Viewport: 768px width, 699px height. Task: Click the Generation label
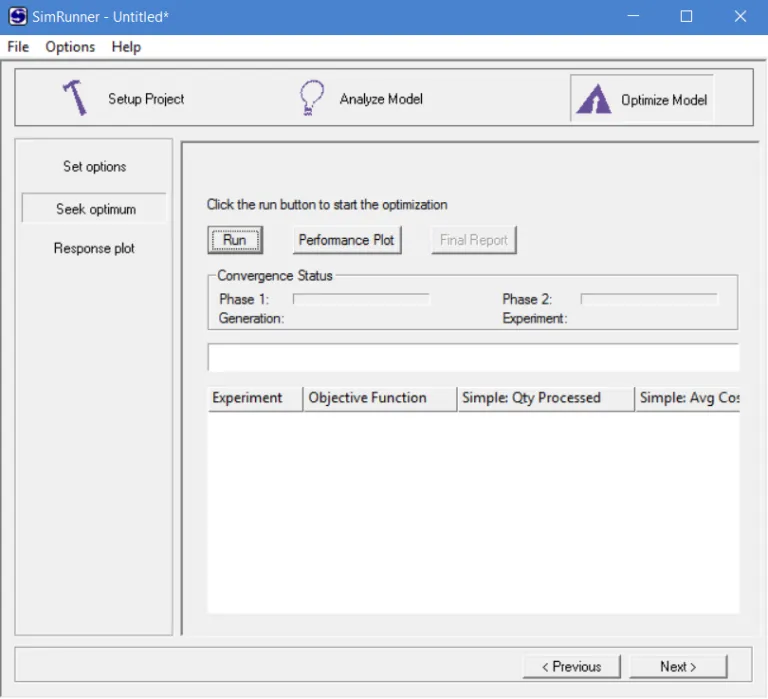[251, 318]
